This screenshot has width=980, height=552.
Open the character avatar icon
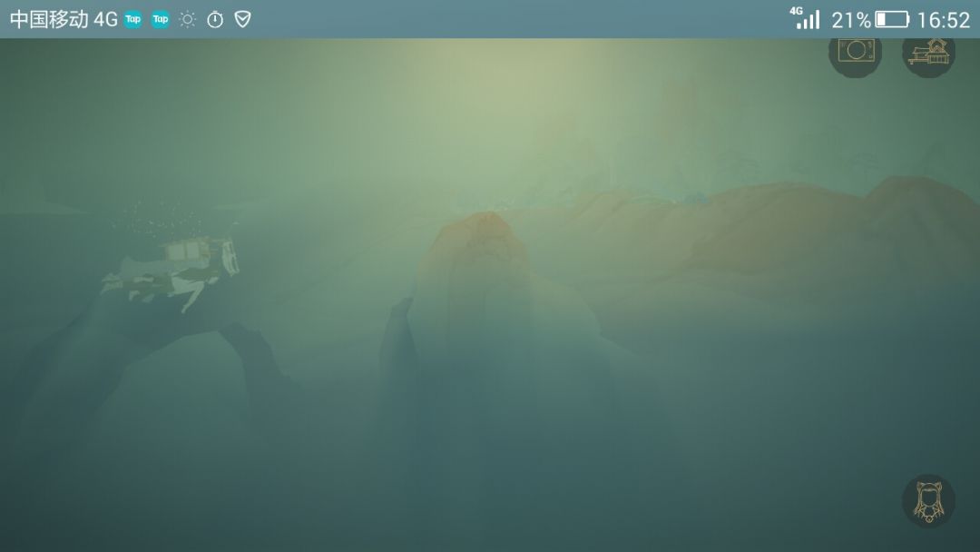(929, 501)
